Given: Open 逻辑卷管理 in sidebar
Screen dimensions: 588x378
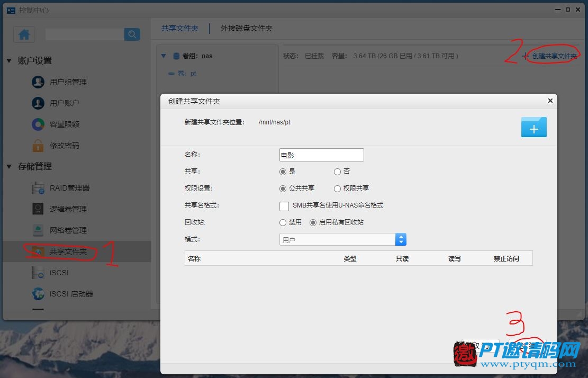Looking at the screenshot, I should tap(68, 209).
